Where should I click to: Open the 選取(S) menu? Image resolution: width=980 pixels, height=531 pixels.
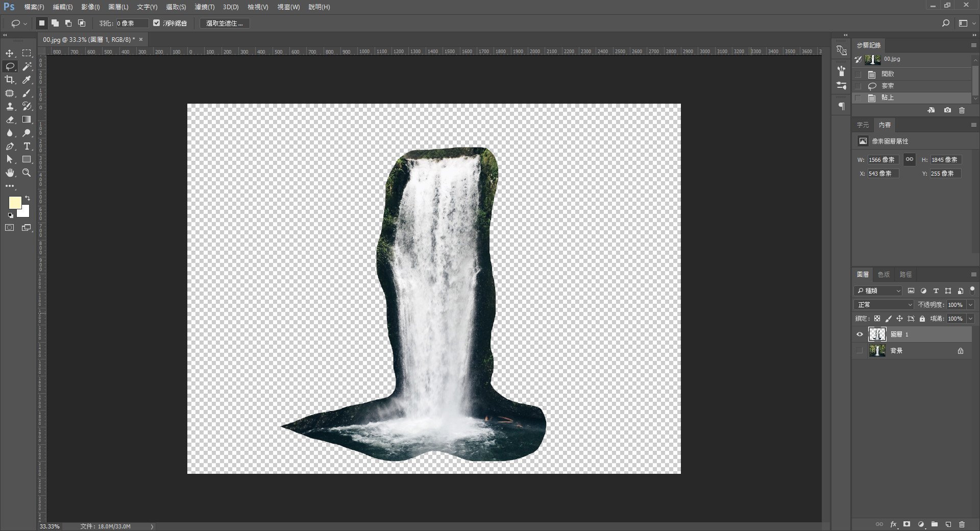pos(176,7)
